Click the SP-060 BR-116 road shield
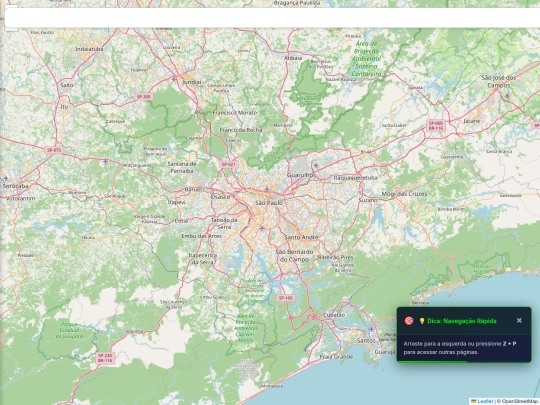This screenshot has width=540, height=405. click(436, 125)
